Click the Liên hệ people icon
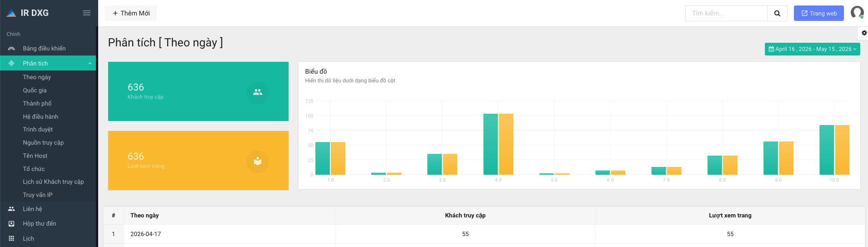 [11, 209]
